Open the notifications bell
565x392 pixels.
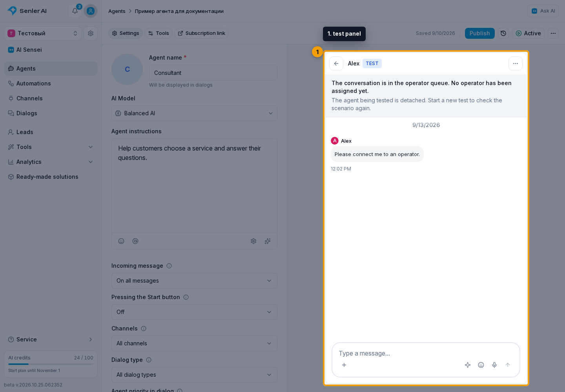coord(75,11)
